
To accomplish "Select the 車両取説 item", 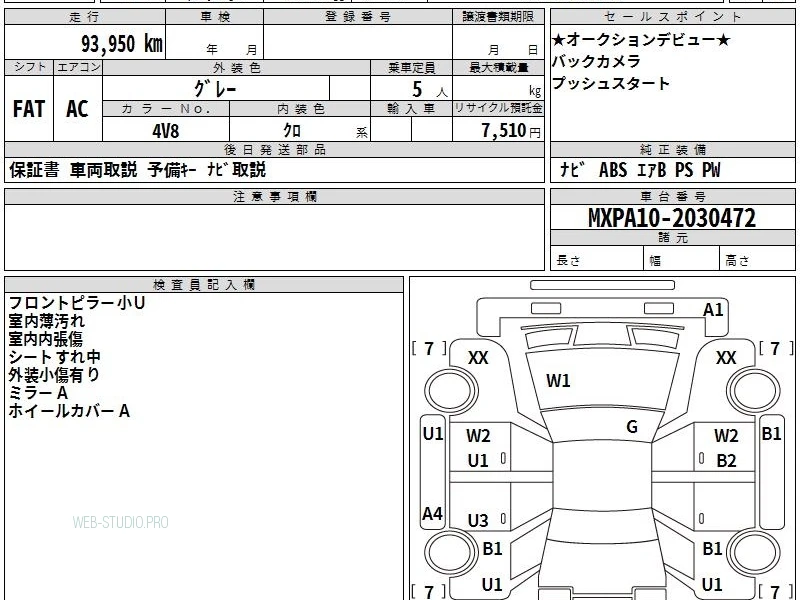I will 104,170.
